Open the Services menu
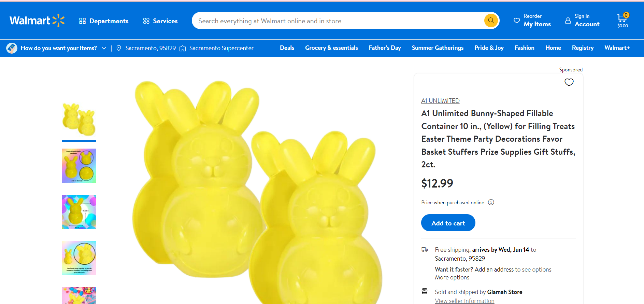 (160, 21)
